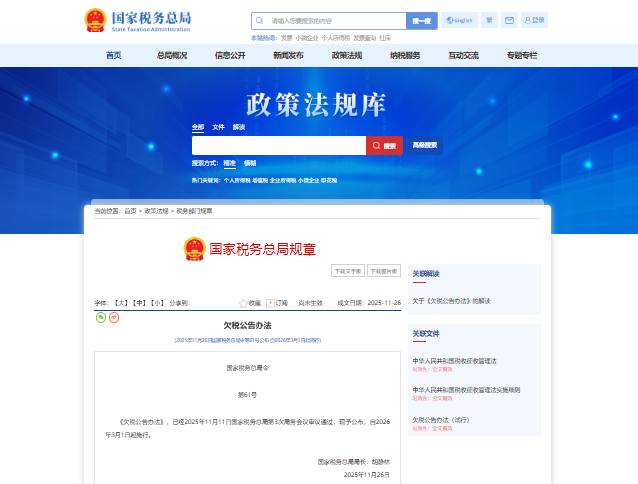Click the 印花税 hot keyword in the banner
The image size is (638, 484).
329,181
